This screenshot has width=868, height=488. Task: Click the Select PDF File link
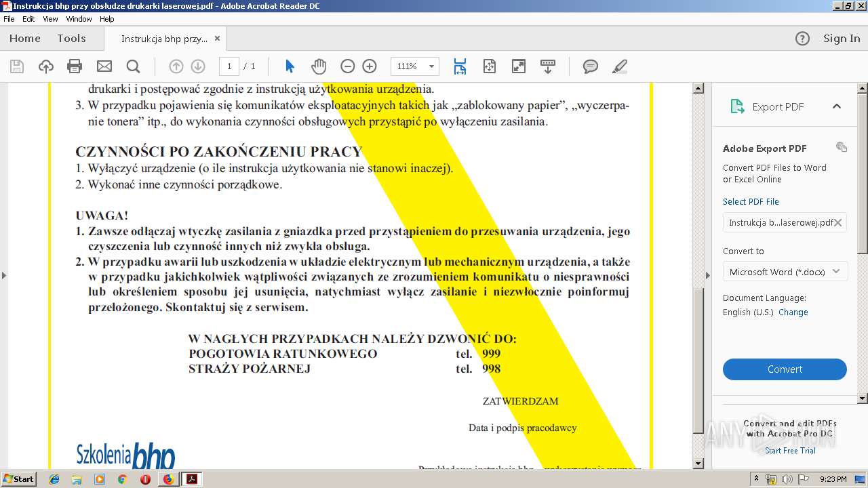pyautogui.click(x=751, y=201)
